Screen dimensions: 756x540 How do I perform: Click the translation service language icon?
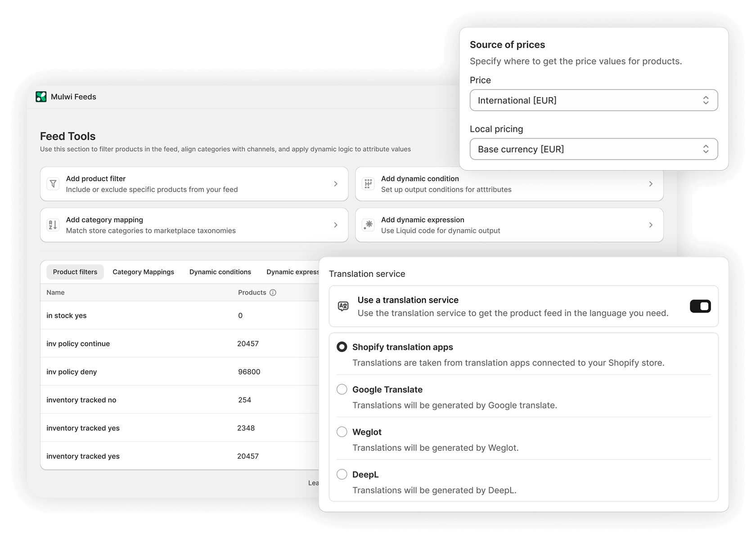[343, 307]
